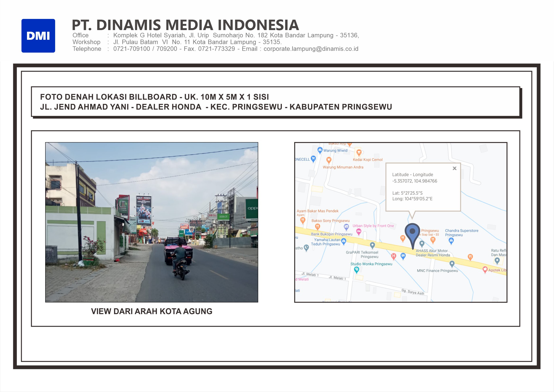The image size is (554, 392).
Task: Click the Bakso Sony Pringsewu restaurant pin
Action: click(318, 227)
